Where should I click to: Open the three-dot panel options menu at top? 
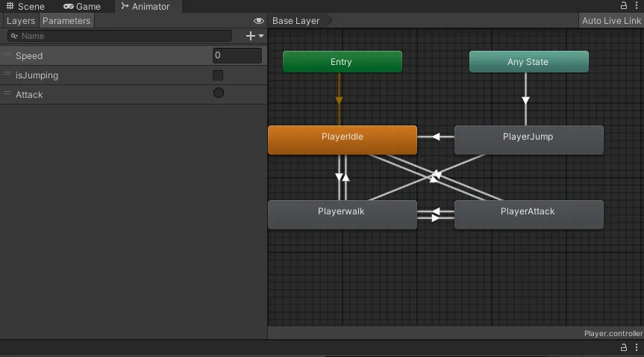637,5
